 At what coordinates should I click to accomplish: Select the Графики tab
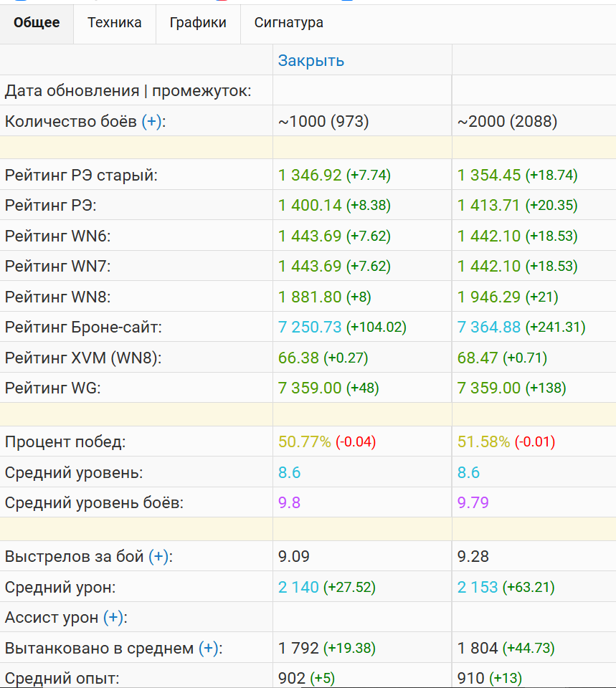pos(198,23)
